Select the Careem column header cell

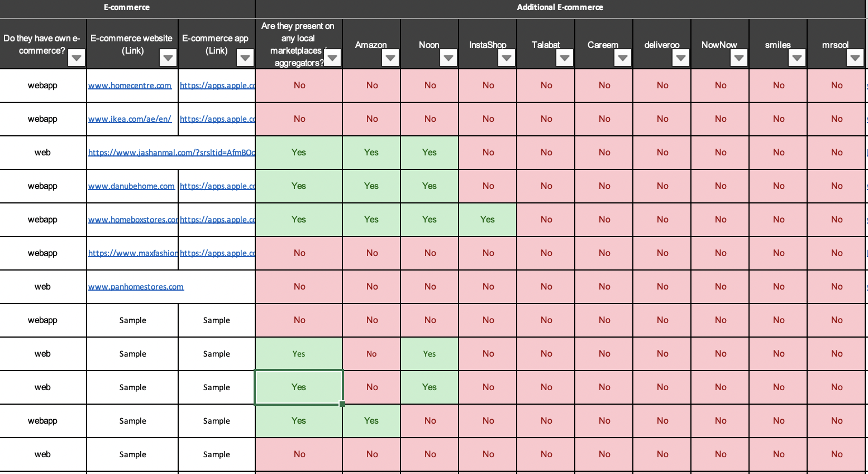[x=604, y=44]
